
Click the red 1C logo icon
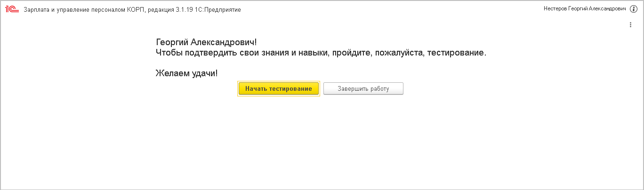tap(12, 9)
